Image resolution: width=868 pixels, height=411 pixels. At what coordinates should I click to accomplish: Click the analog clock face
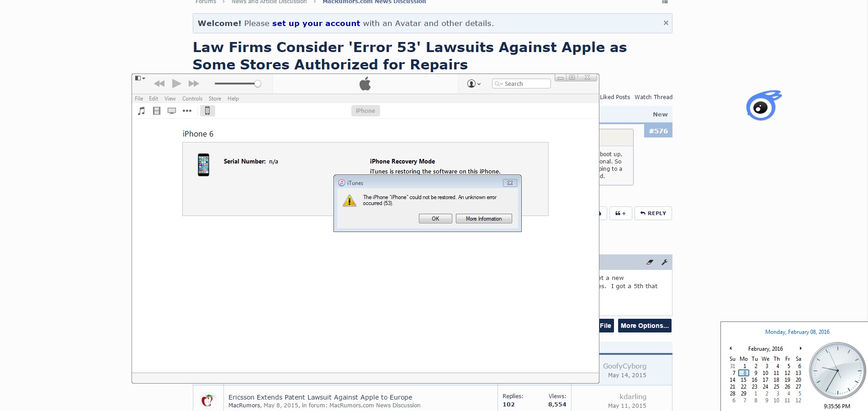(837, 370)
